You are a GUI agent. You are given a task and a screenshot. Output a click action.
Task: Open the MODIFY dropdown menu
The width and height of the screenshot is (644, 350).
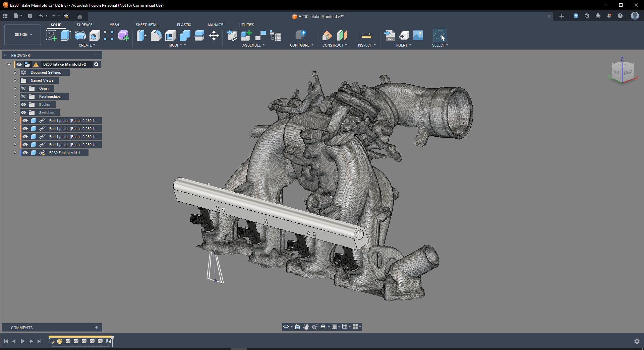coord(177,45)
